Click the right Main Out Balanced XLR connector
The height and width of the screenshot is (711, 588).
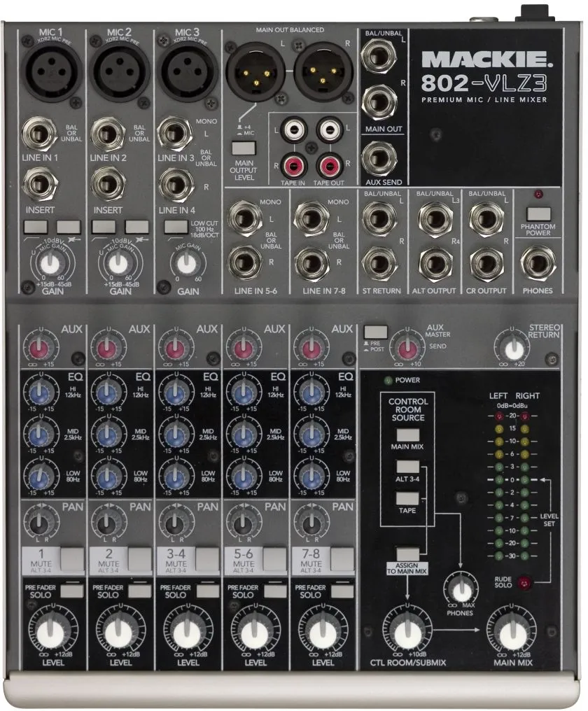323,71
